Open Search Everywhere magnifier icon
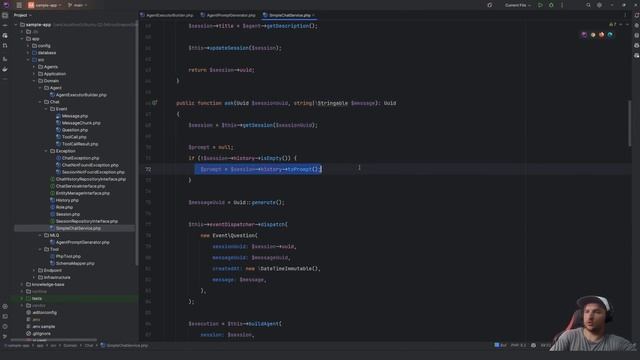This screenshot has width=640, height=360. [588, 5]
